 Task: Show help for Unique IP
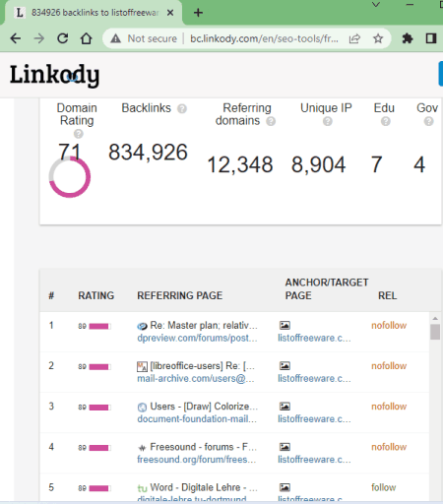click(x=327, y=121)
